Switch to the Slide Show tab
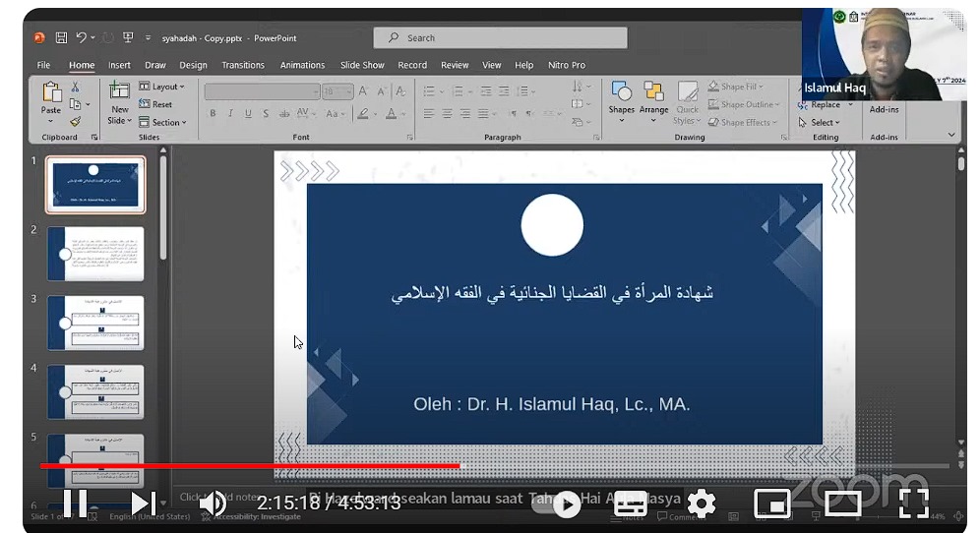This screenshot has height=533, width=980. [x=362, y=65]
